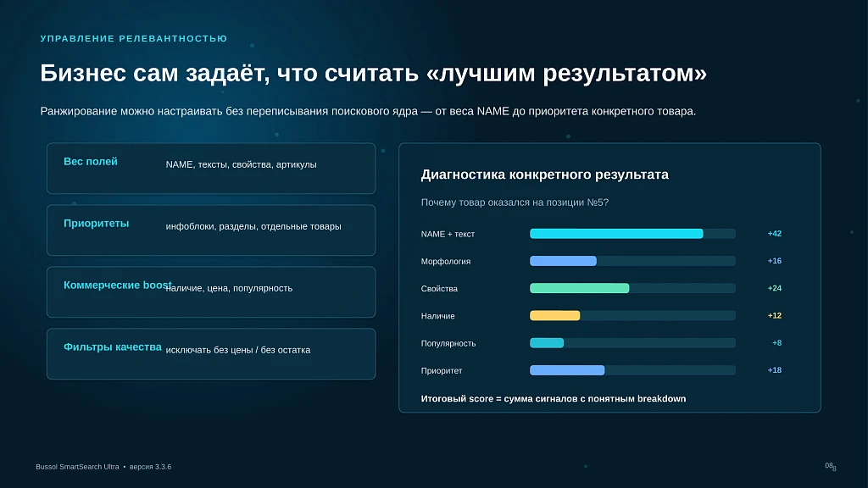Image resolution: width=868 pixels, height=488 pixels.
Task: Click the 'Коммерческие boost' card title
Action: click(117, 286)
